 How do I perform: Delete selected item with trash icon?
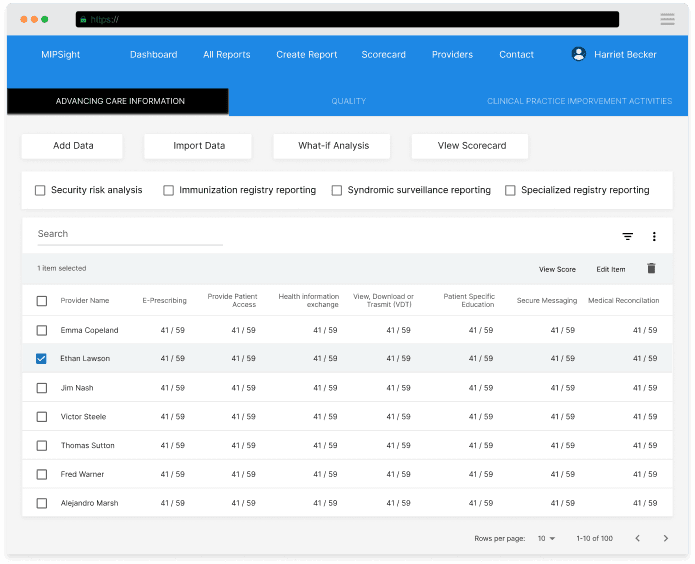coord(651,268)
